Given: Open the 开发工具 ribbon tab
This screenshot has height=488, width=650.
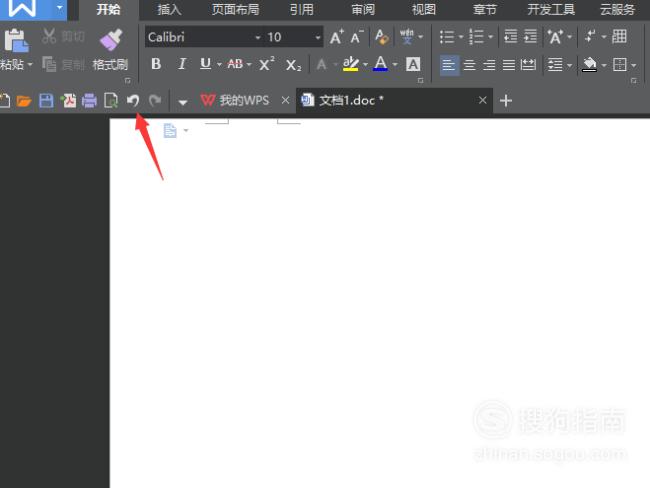Looking at the screenshot, I should coord(551,10).
